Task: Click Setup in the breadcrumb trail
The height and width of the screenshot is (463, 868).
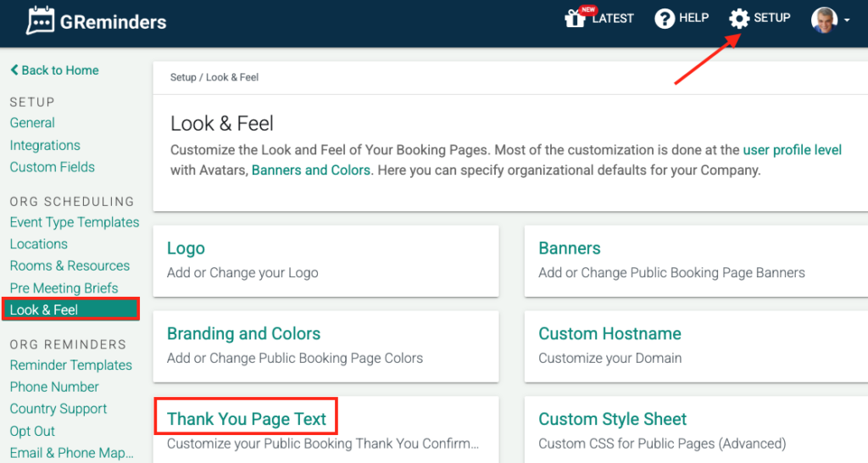Action: coord(182,77)
